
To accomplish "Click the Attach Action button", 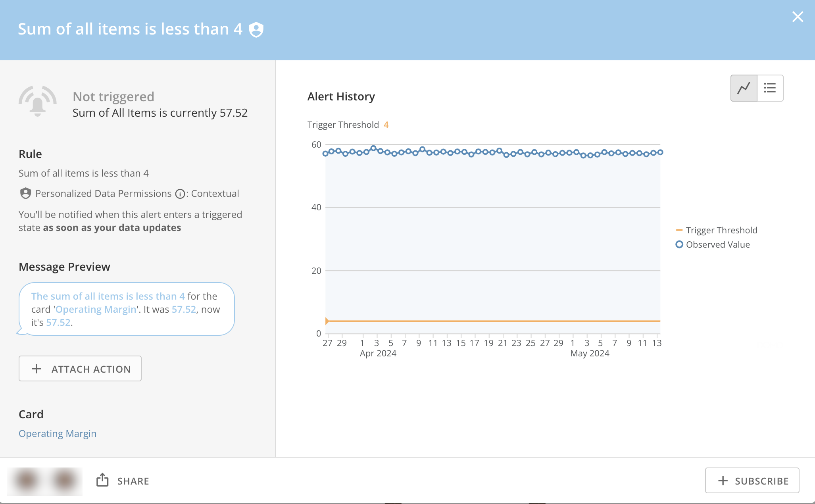I will tap(80, 369).
